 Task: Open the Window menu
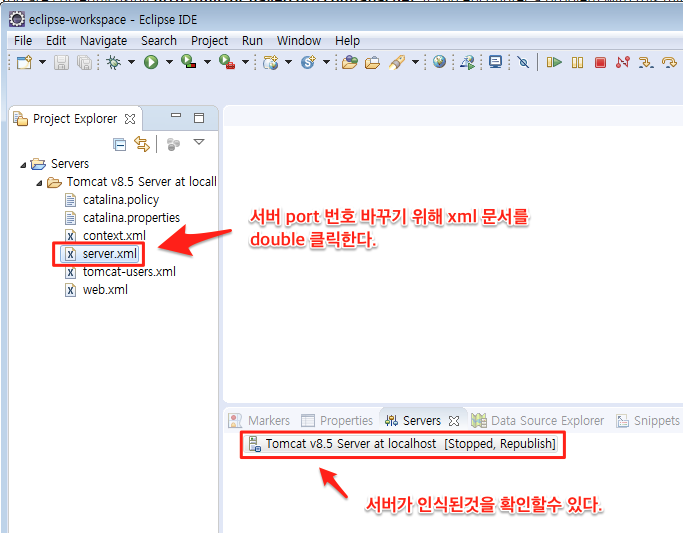coord(299,40)
